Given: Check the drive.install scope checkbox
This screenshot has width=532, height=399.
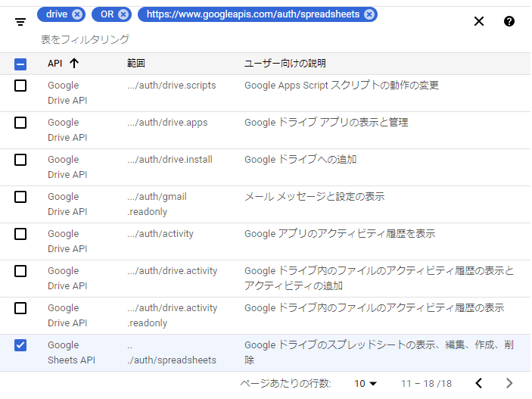Looking at the screenshot, I should tap(20, 160).
